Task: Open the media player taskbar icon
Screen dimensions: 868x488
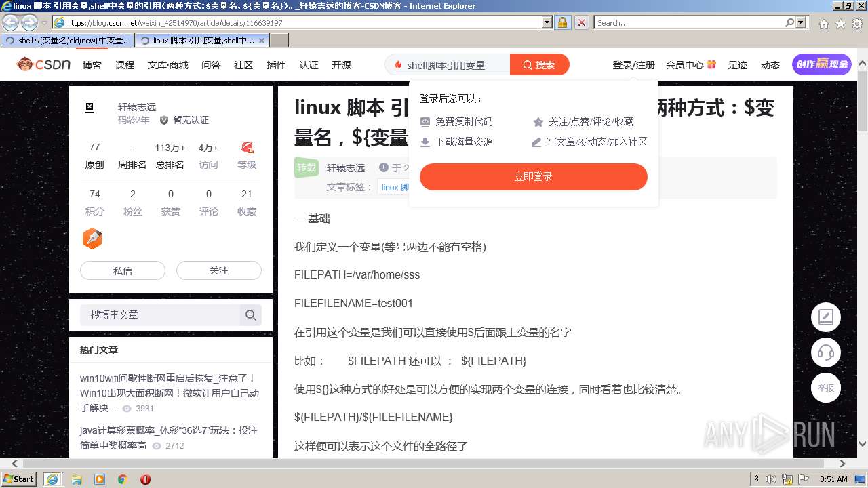Action: [100, 479]
